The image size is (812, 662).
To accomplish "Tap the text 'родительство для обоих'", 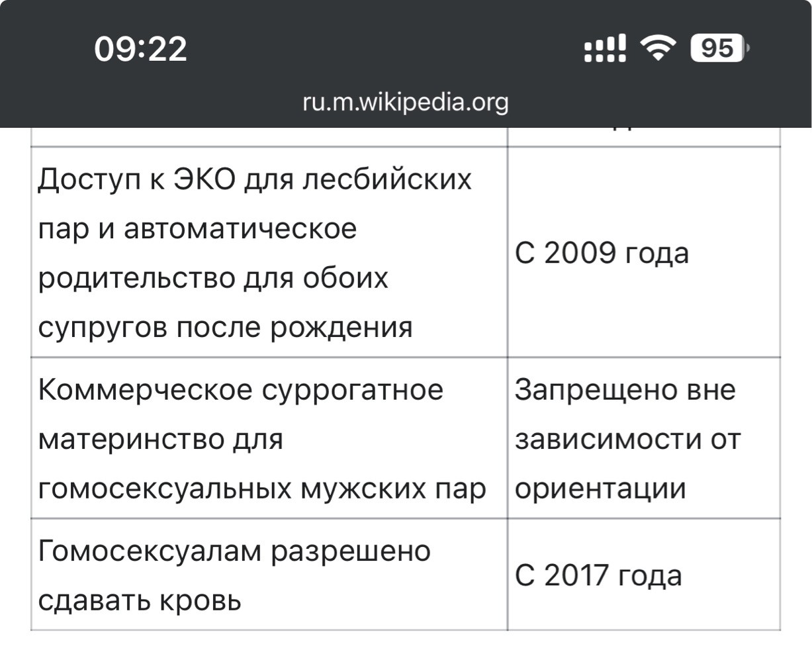I will [213, 278].
